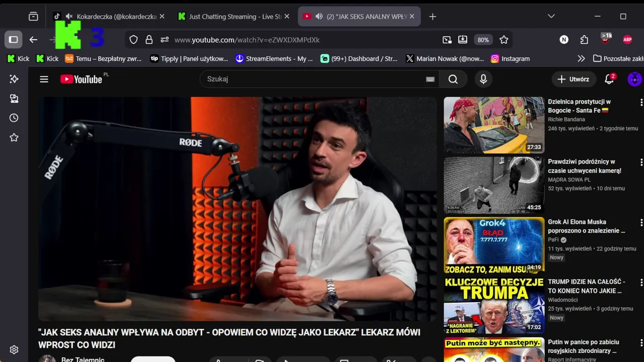Switch to the Kokardeczka TikTok tab
The image size is (644, 362).
pyautogui.click(x=109, y=17)
